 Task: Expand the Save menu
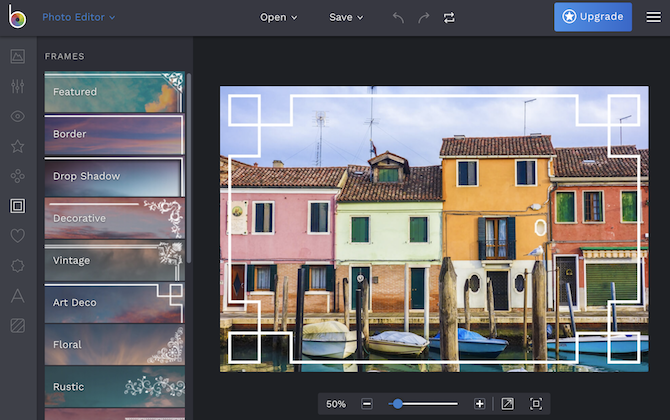click(346, 17)
